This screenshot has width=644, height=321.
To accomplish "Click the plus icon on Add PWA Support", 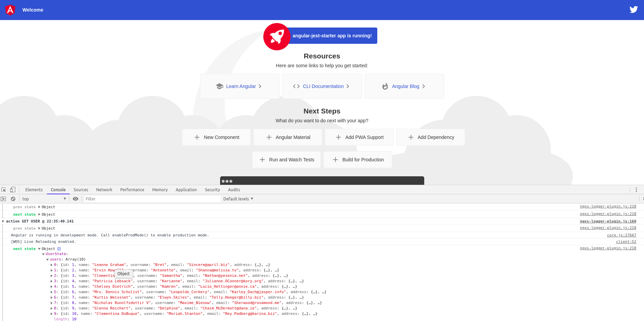I will click(338, 137).
